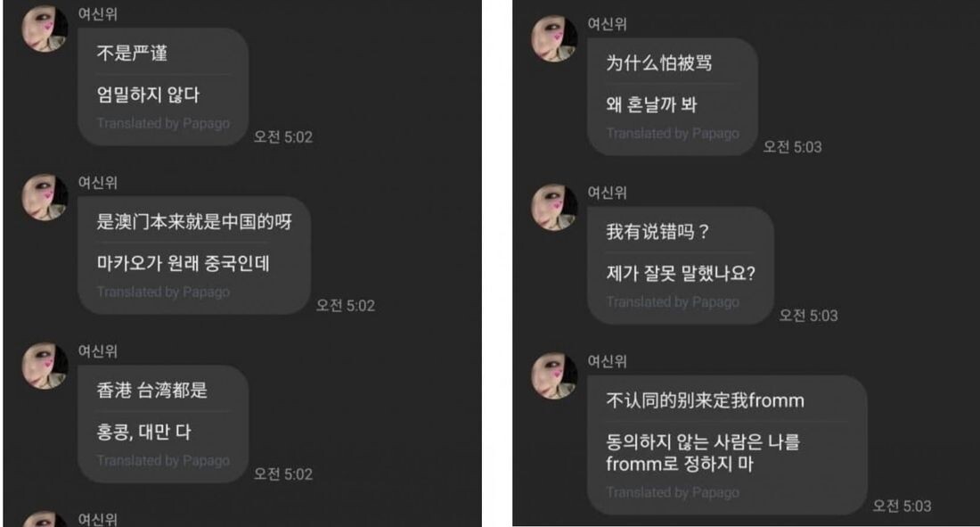The width and height of the screenshot is (980, 527).
Task: Select the '为什么怕被骂' message bubble
Action: (x=673, y=97)
